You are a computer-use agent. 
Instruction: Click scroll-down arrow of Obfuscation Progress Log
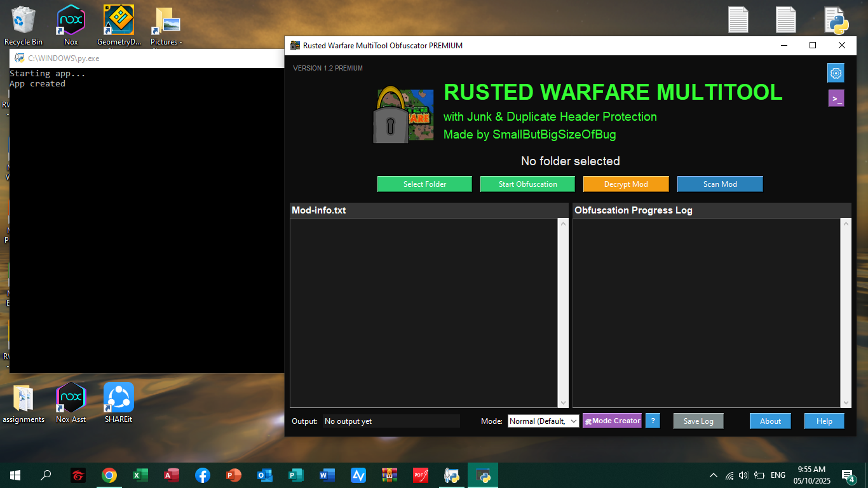[x=846, y=403]
